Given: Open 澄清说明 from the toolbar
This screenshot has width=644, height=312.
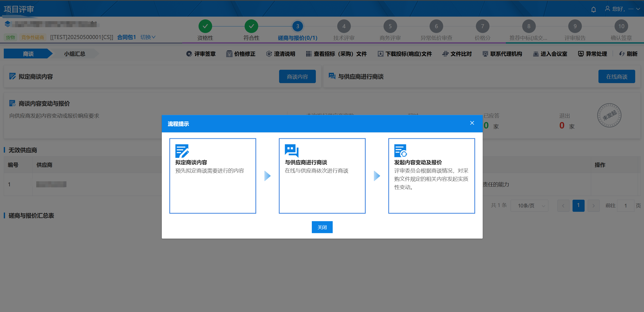Looking at the screenshot, I should coord(281,54).
